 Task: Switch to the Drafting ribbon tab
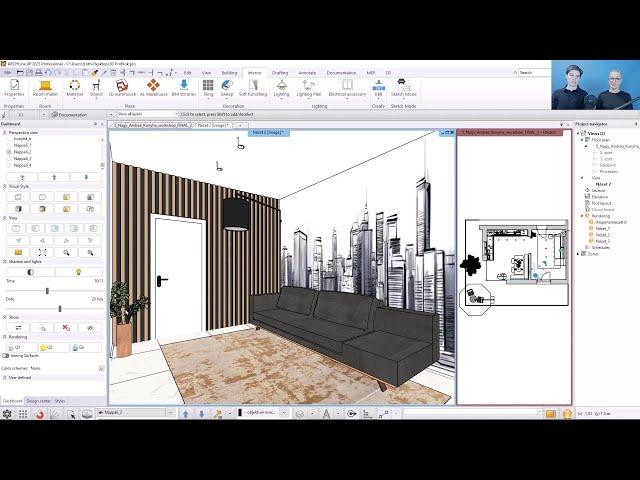coord(280,73)
